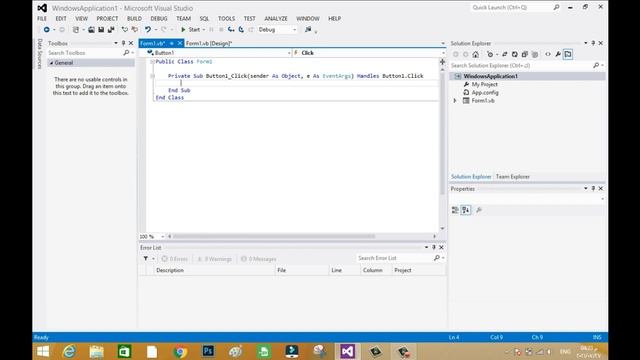Click the Windows Start button
The width and height of the screenshot is (640, 360).
[x=43, y=351]
